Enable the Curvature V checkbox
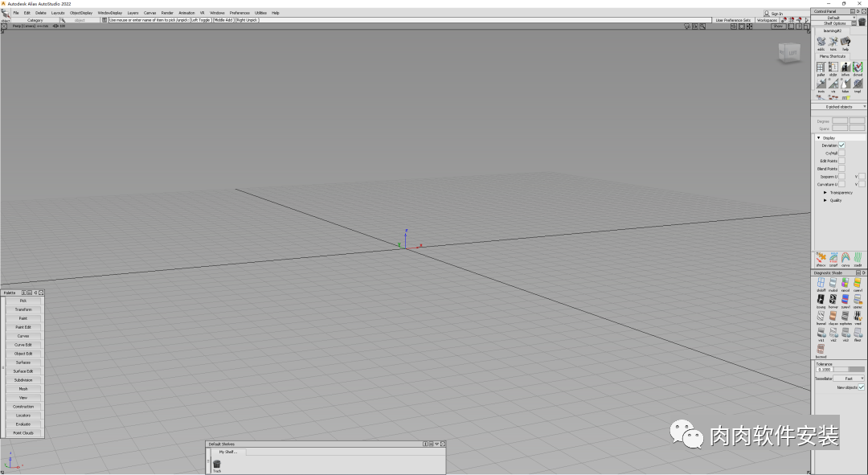This screenshot has height=475, width=868. [862, 184]
